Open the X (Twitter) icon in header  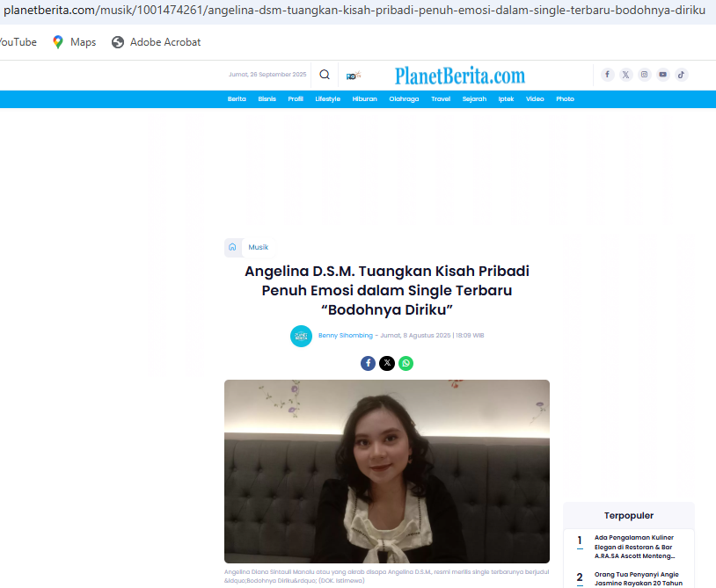(625, 75)
